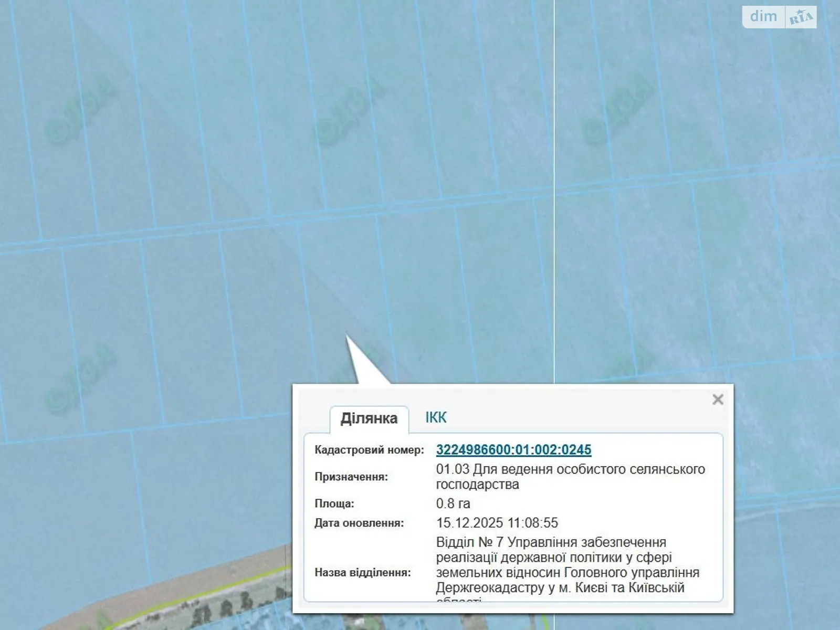Viewport: 840px width, 630px height.
Task: Click the RIA flag logo icon
Action: pos(801,17)
